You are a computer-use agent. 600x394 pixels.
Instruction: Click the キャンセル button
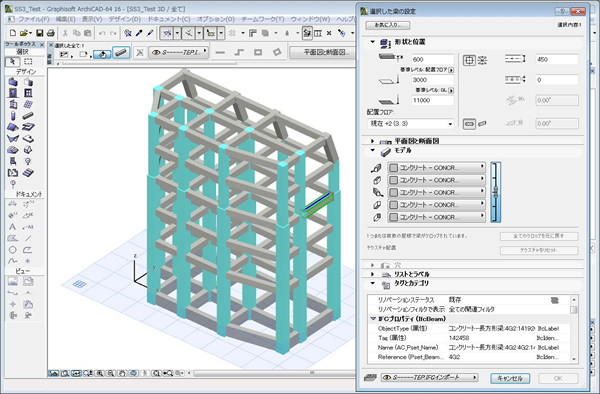click(x=510, y=378)
